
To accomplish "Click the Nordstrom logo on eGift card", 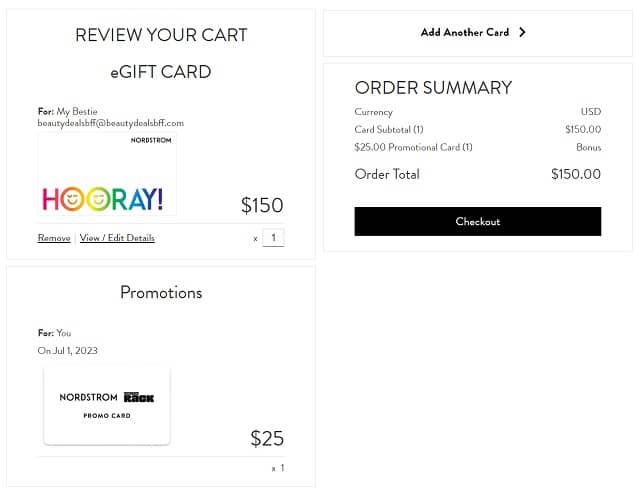I will [x=151, y=140].
